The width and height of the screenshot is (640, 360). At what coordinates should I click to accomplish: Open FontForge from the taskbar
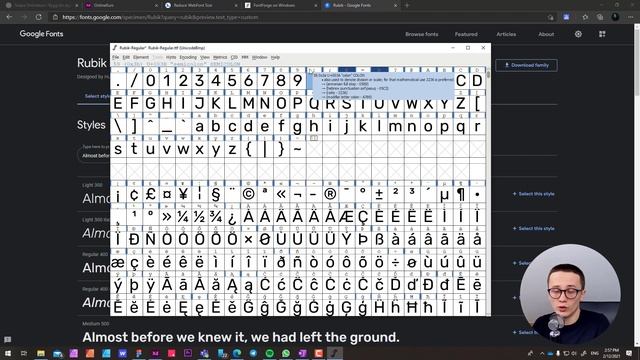(335, 353)
